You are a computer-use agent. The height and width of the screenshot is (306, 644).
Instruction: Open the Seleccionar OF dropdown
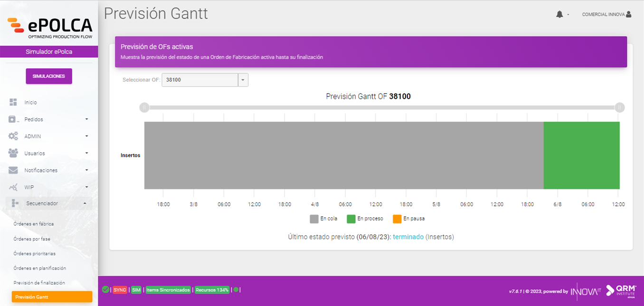click(243, 79)
